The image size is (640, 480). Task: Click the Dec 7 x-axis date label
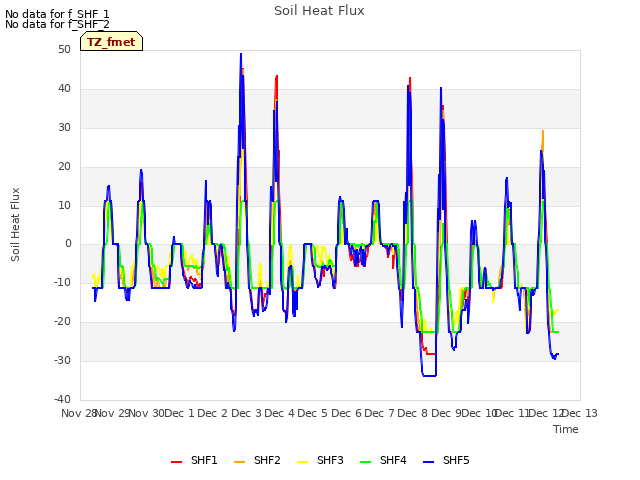tap(380, 413)
